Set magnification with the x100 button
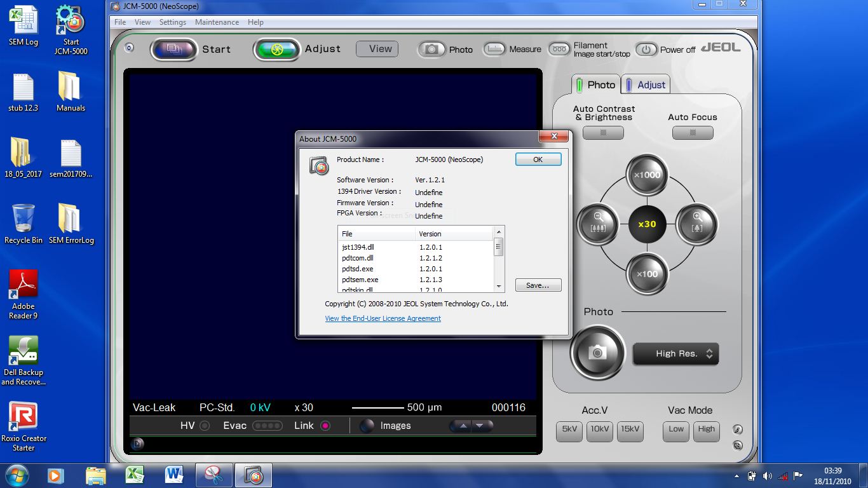Screen dimensions: 868x488 pyautogui.click(x=647, y=274)
